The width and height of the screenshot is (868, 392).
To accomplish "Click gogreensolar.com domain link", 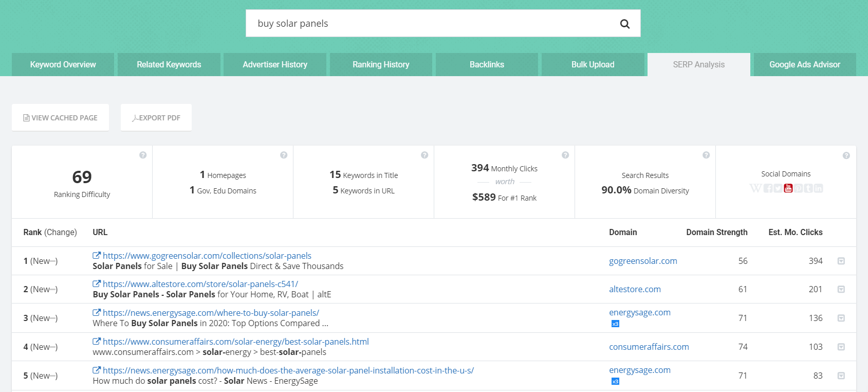I will coord(643,261).
